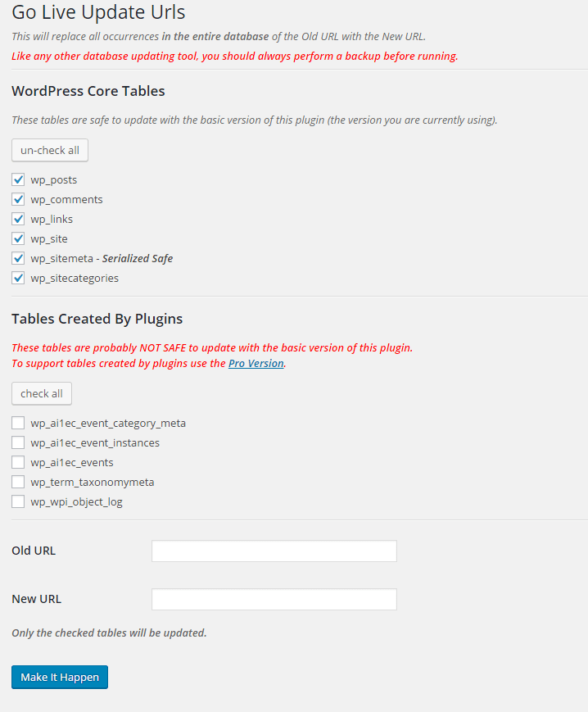
Task: Uncheck the wp_links table checkbox
Action: click(18, 219)
